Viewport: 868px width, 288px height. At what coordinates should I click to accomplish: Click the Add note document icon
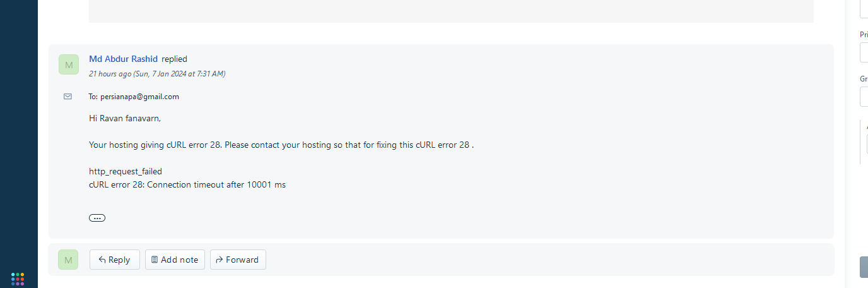(155, 260)
